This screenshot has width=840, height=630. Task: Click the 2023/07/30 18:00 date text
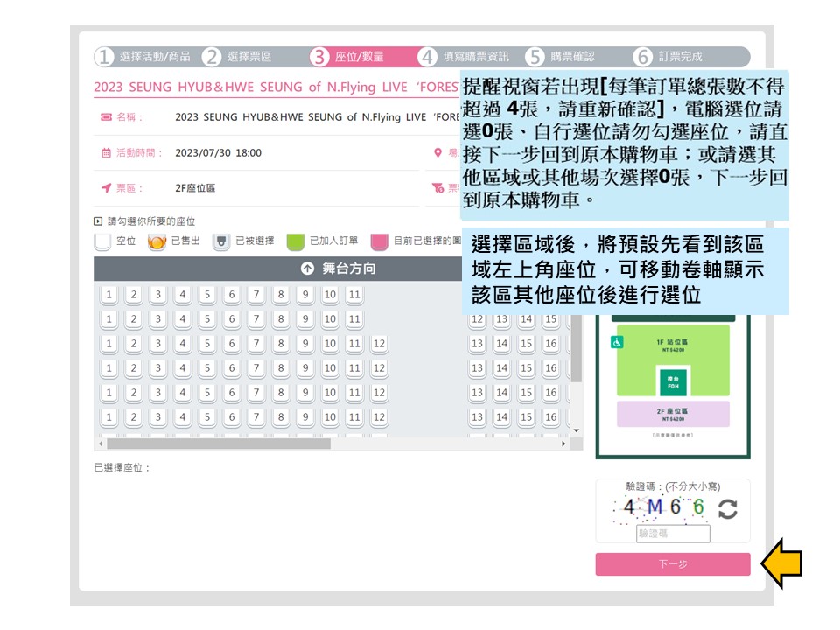pyautogui.click(x=219, y=152)
